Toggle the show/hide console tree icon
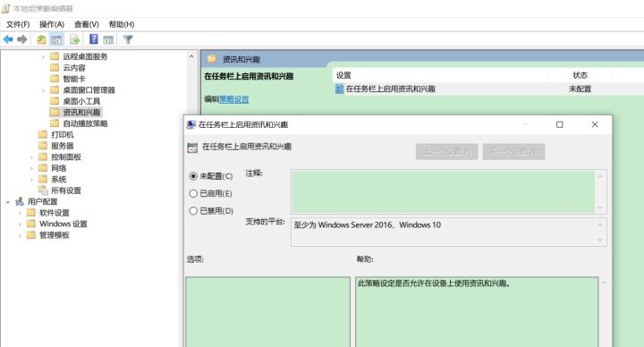Screen dimensions: 644x347 coord(56,39)
